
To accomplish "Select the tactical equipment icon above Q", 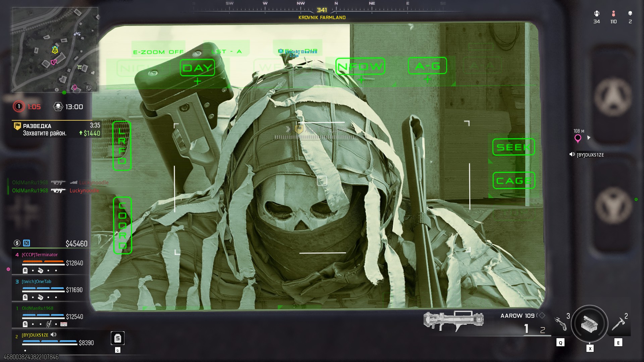I will pyautogui.click(x=560, y=324).
